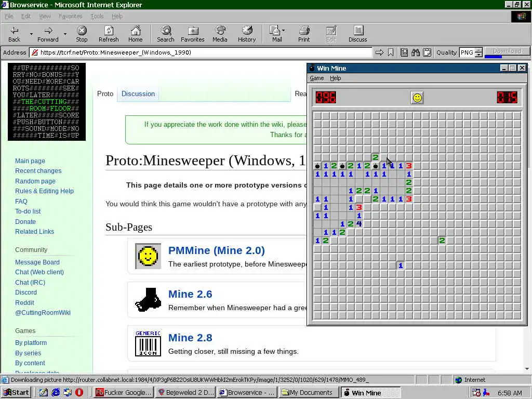Open the Favorites pane
The image size is (532, 399).
[x=192, y=34]
